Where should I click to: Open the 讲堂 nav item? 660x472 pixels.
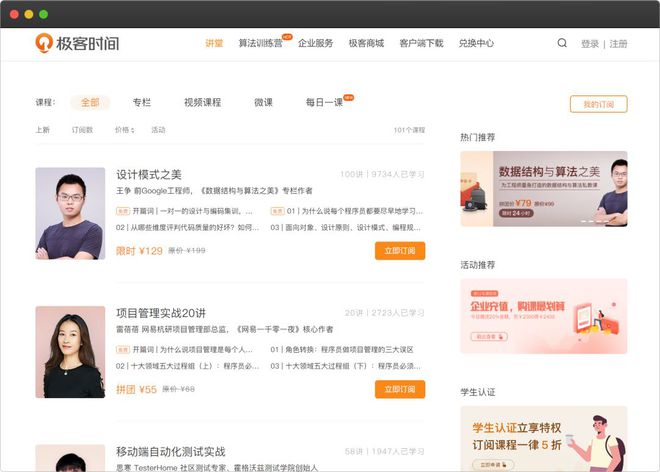tap(214, 43)
